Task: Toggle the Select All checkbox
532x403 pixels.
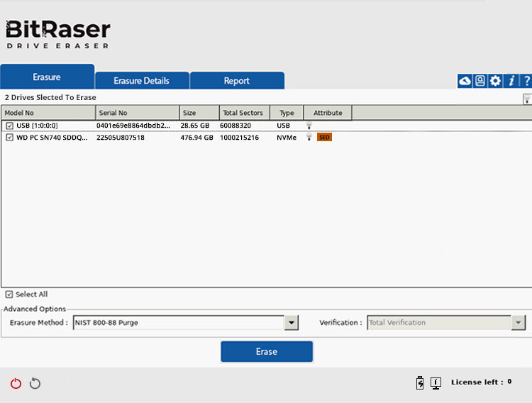Action: [x=9, y=294]
